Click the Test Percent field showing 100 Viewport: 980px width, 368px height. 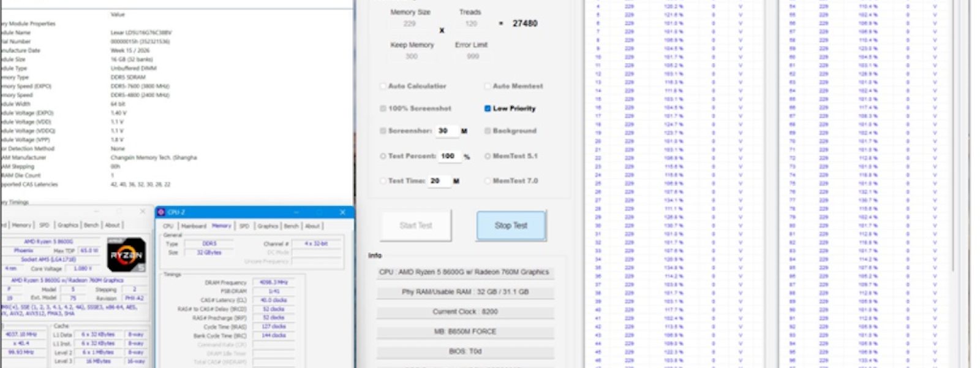449,156
